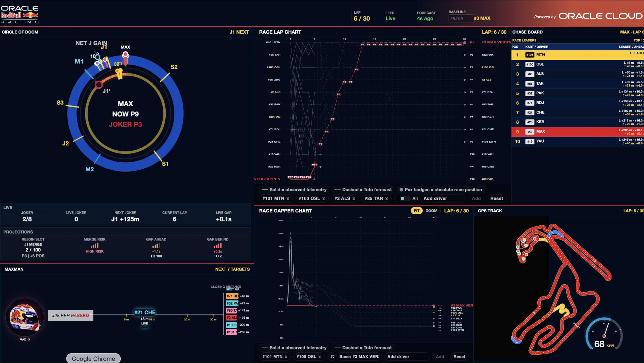The image size is (644, 363).
Task: Select Chase Board row 1 MTN
Action: pyautogui.click(x=578, y=55)
